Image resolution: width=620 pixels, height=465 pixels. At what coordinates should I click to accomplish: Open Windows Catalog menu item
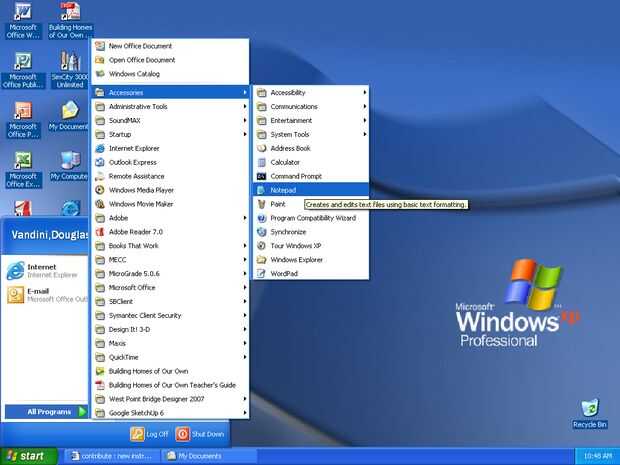[x=170, y=74]
